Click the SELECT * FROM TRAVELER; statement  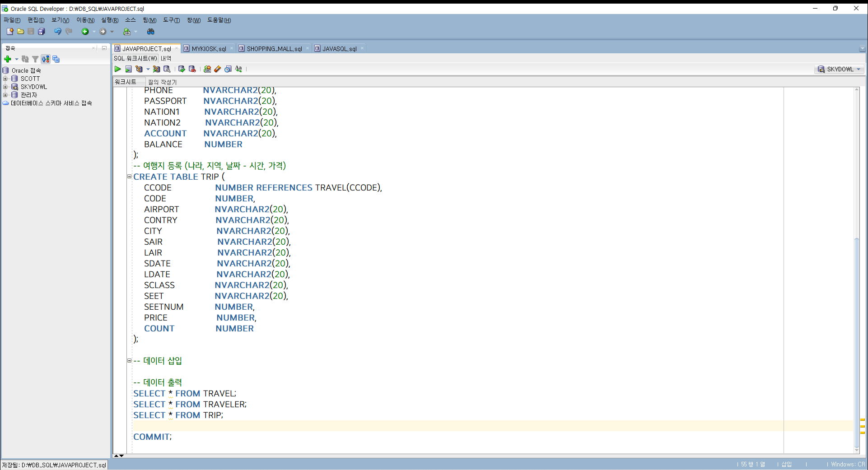(190, 404)
